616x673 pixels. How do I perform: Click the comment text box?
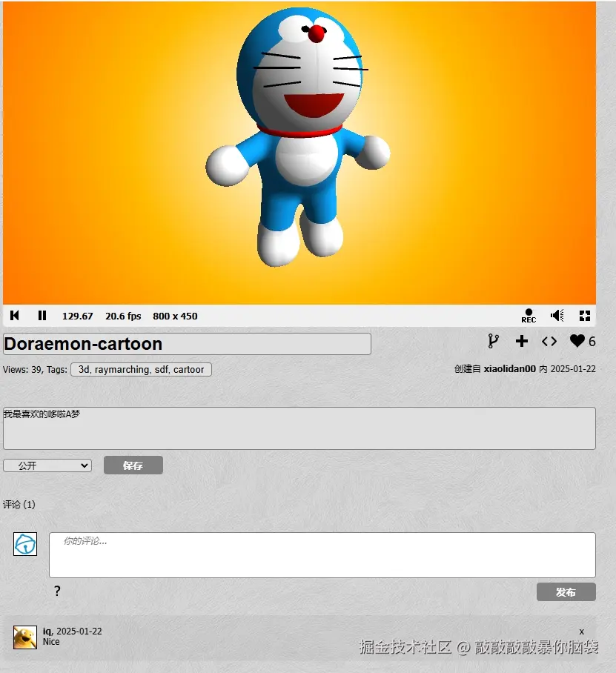[322, 555]
